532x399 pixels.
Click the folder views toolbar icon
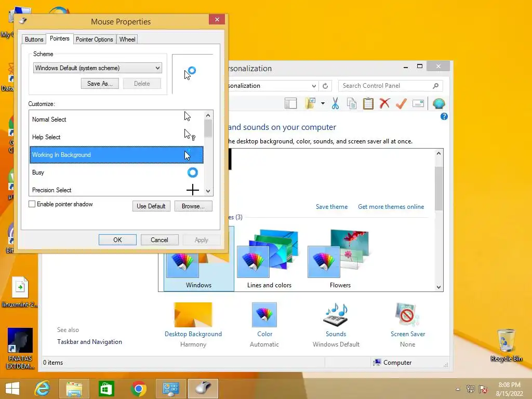click(310, 103)
